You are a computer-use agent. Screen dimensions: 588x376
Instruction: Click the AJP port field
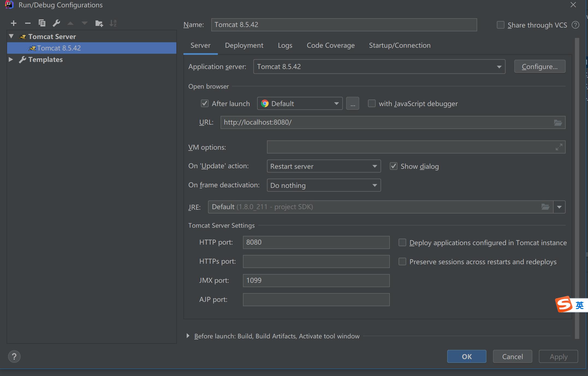tap(316, 300)
